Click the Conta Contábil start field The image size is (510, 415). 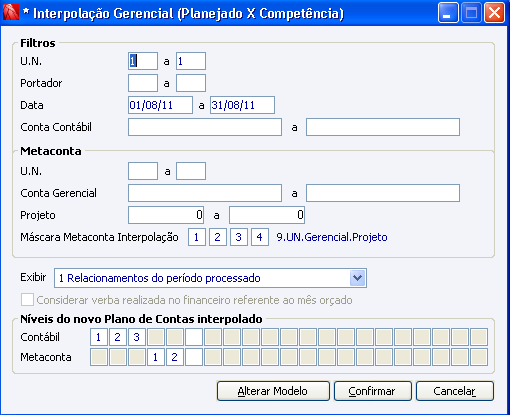pos(205,127)
